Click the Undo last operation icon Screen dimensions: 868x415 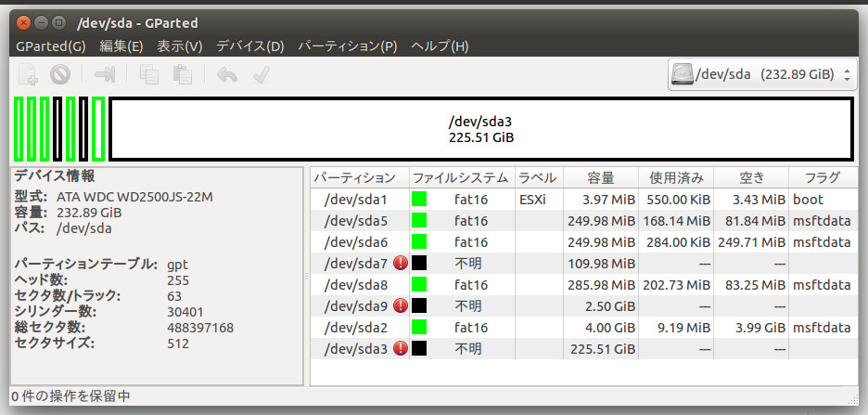coord(227,74)
